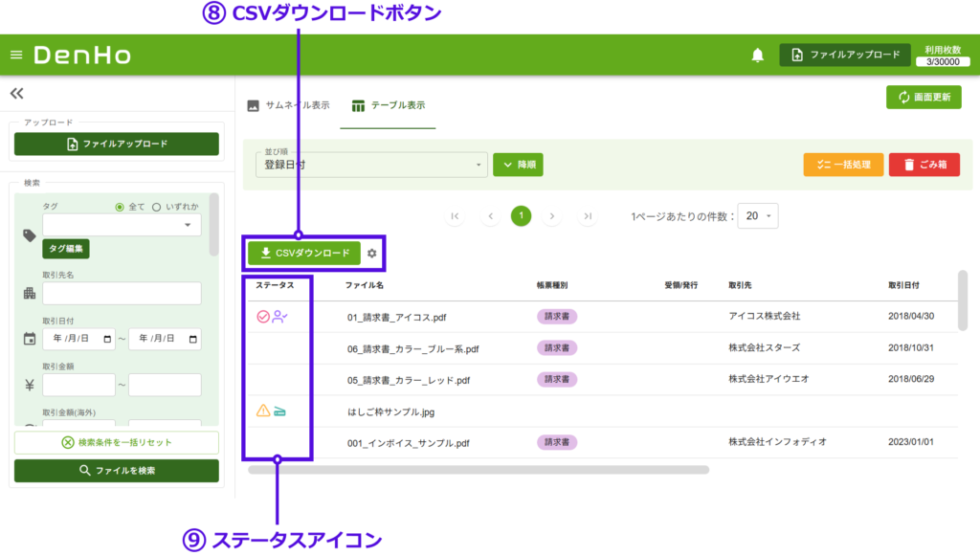980x556 pixels.
Task: Click the pink check-circle status icon
Action: [x=263, y=317]
